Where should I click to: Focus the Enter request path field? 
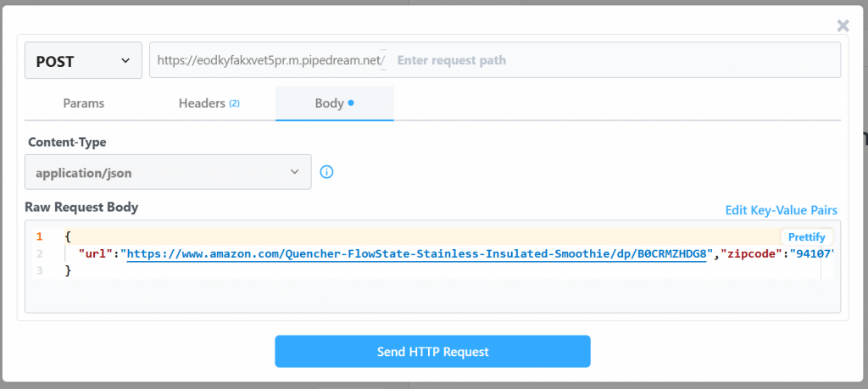click(610, 60)
